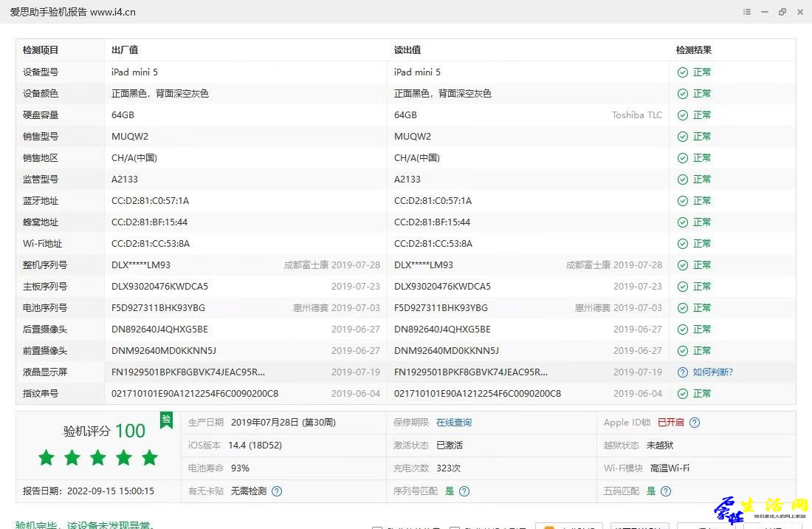The image size is (812, 529).
Task: Select CH/A(中国) in the 出厂值 column
Action: [134, 158]
